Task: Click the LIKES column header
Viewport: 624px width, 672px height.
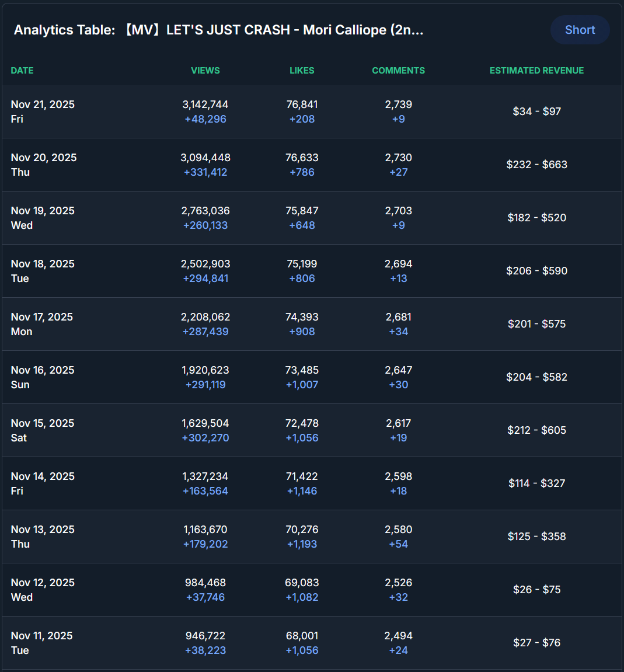Action: (302, 71)
